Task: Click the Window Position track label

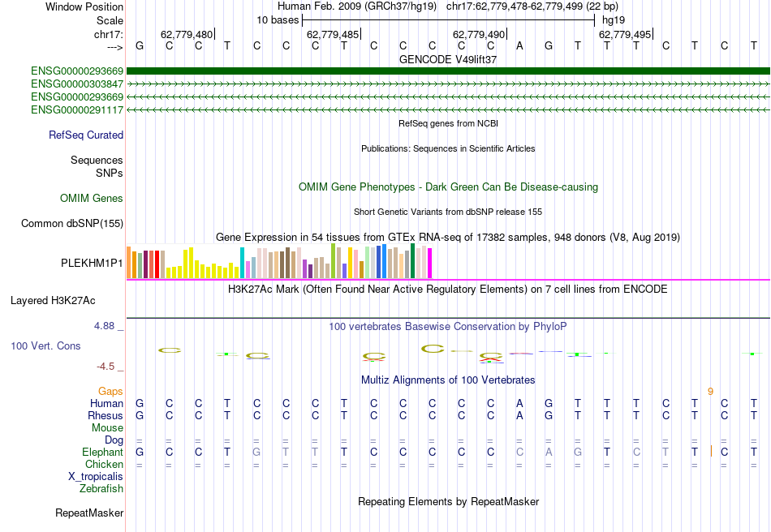Action: pos(84,6)
